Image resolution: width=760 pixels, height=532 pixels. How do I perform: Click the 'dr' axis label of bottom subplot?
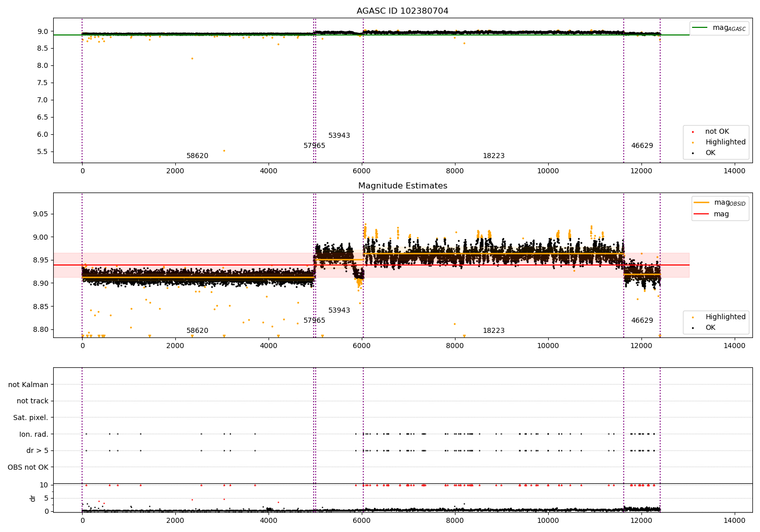(33, 498)
